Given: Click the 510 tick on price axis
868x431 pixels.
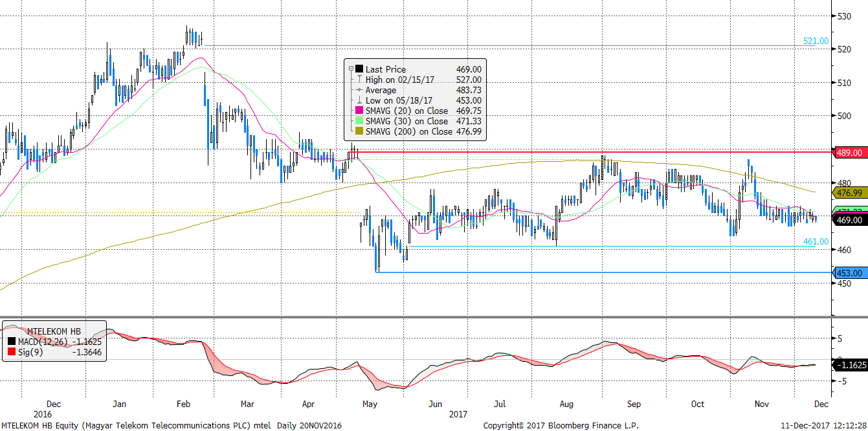Looking at the screenshot, I should (x=845, y=83).
